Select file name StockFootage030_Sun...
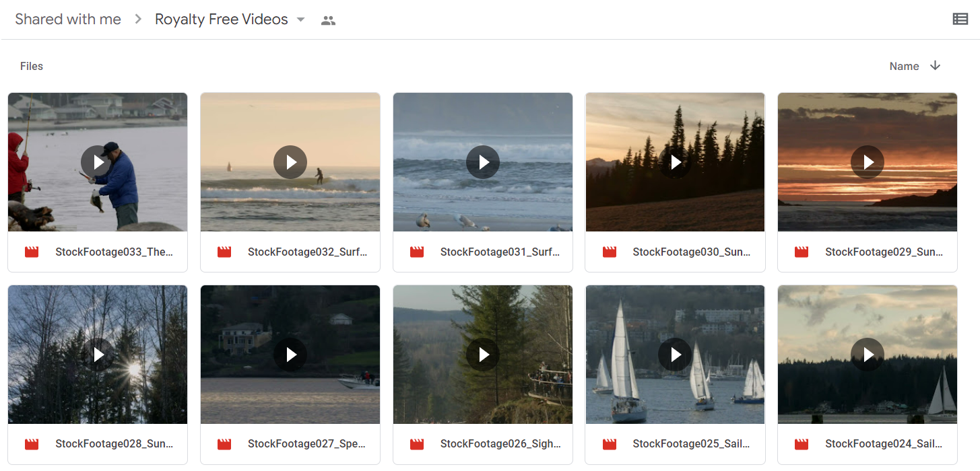This screenshot has height=471, width=980. [692, 252]
